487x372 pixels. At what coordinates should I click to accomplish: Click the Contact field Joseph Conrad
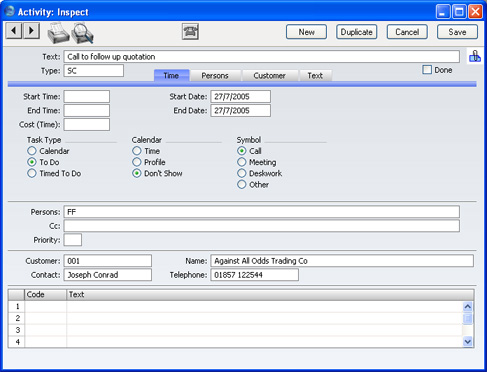click(108, 275)
